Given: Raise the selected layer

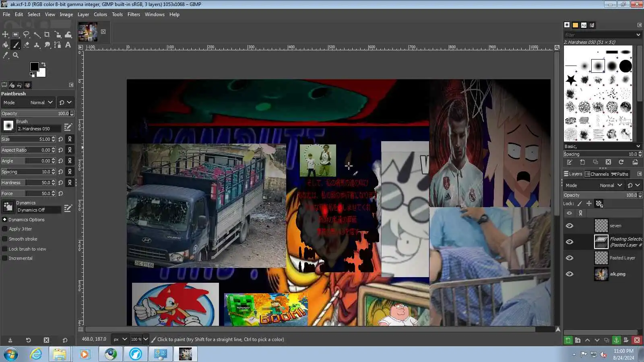Looking at the screenshot, I should 587,340.
